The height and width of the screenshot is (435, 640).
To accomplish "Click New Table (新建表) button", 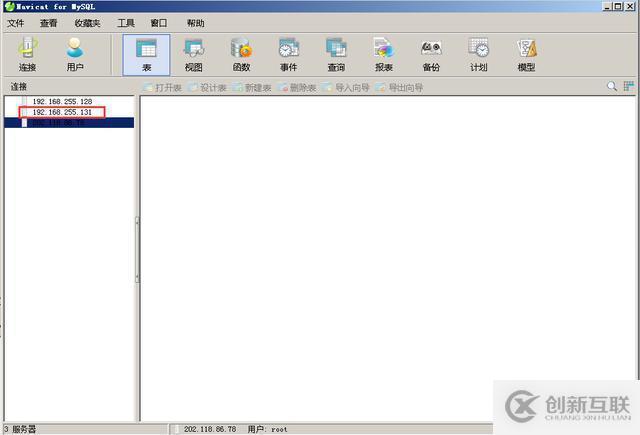I will coord(252,87).
